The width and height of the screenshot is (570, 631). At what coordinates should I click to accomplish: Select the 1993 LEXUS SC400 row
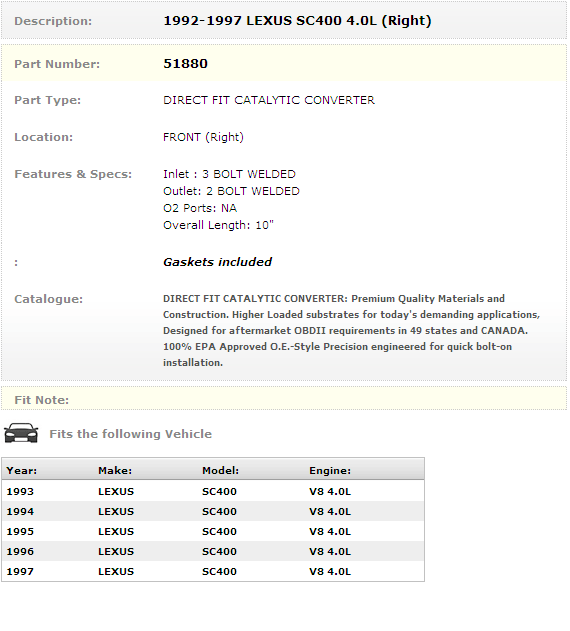click(x=213, y=491)
